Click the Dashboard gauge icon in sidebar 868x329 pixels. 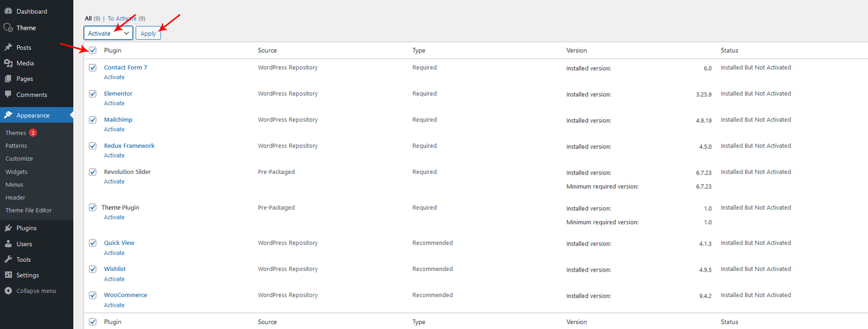pos(8,11)
